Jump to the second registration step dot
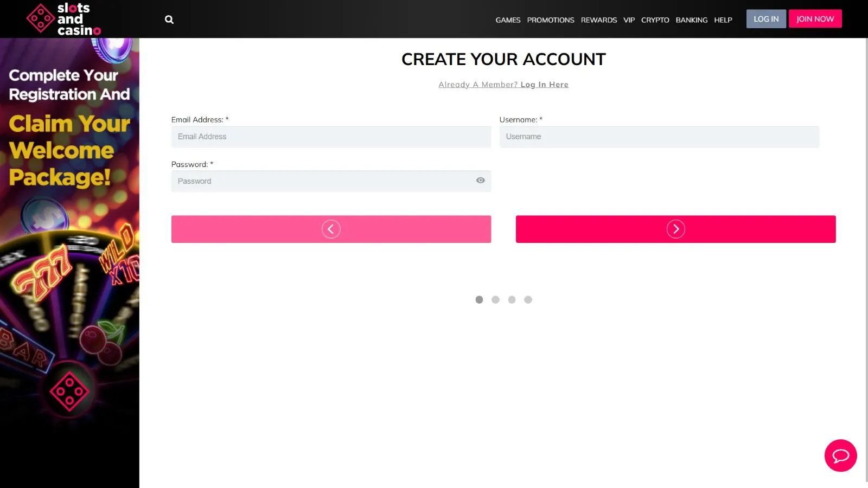Viewport: 868px width, 488px height. (x=495, y=300)
